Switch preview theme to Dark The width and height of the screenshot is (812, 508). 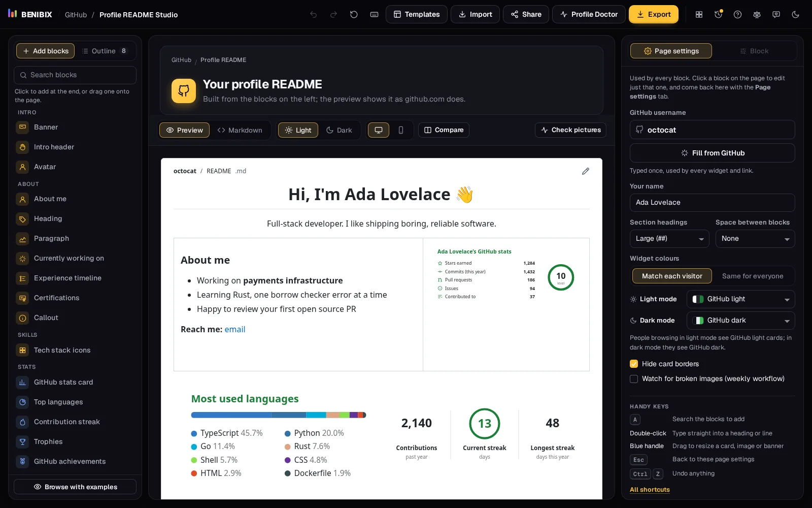(339, 130)
